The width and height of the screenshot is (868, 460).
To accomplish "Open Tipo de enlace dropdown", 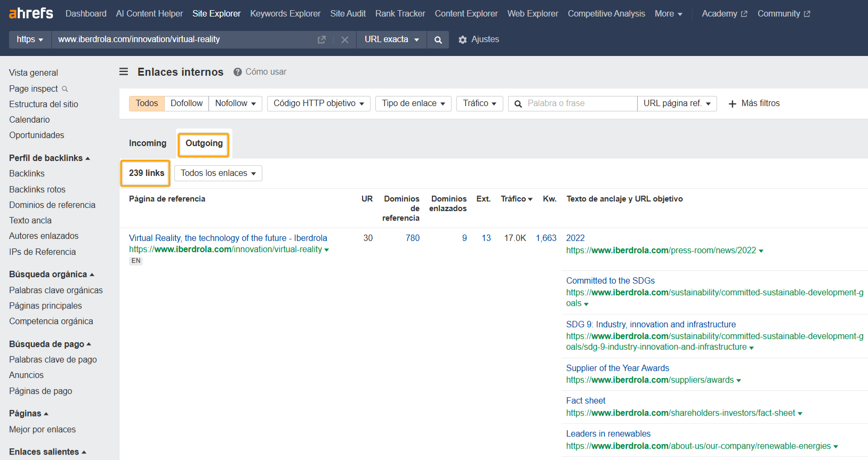I will (413, 103).
